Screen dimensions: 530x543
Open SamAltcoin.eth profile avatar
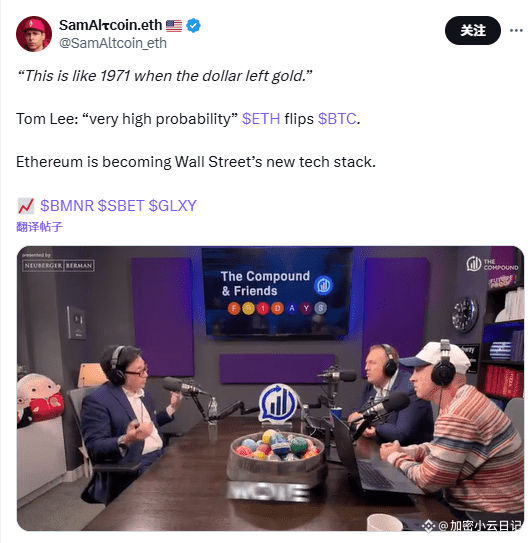pos(34,34)
